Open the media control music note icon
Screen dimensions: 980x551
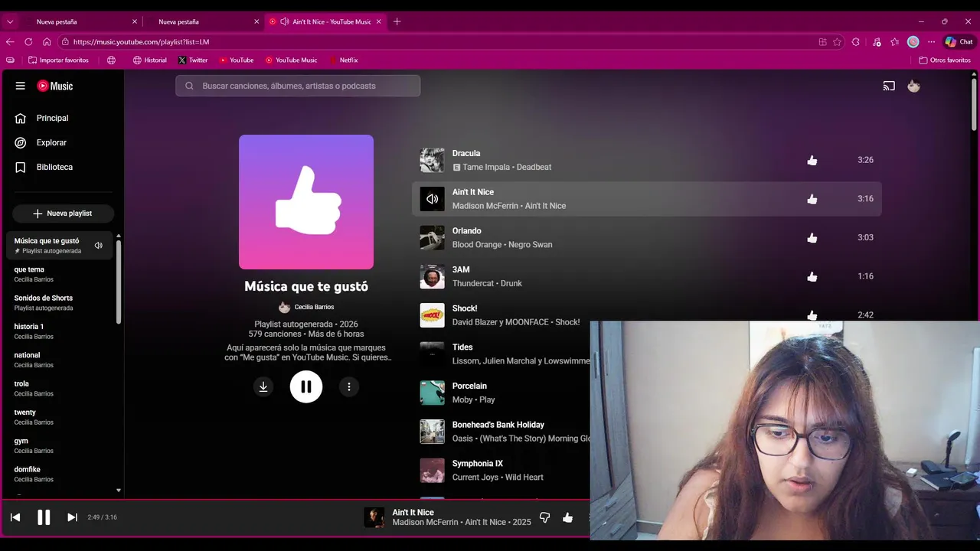coord(877,42)
